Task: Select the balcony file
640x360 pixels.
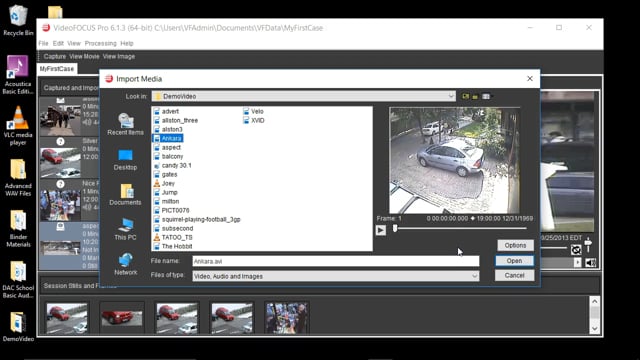Action: (x=168, y=156)
